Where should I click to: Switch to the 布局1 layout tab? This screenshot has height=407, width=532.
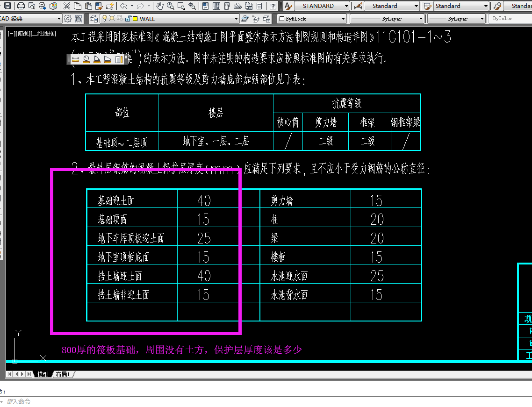click(x=63, y=374)
